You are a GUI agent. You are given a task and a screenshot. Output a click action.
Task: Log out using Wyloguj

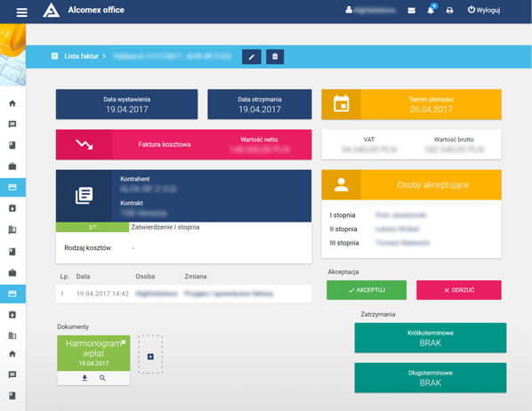click(484, 10)
